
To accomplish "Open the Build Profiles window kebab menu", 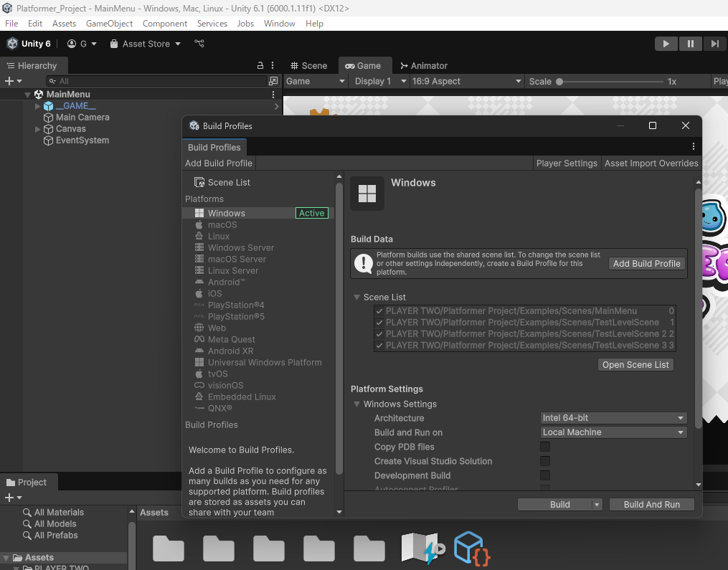I will (693, 147).
